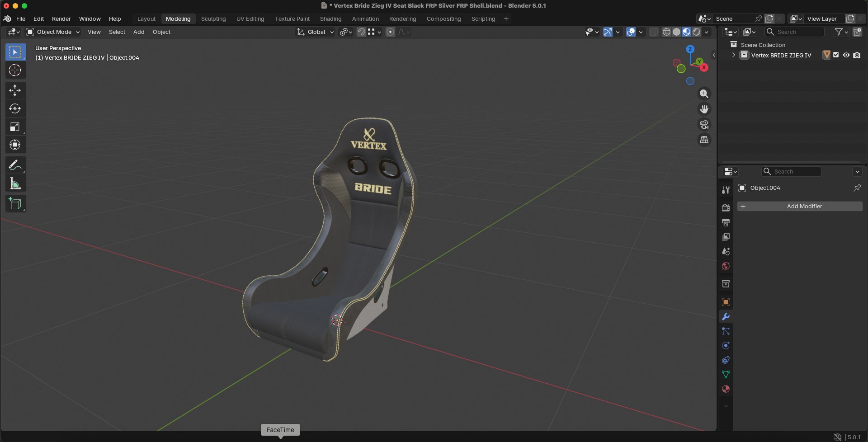The image size is (868, 442).
Task: Open the Object Mode dropdown
Action: coord(53,32)
